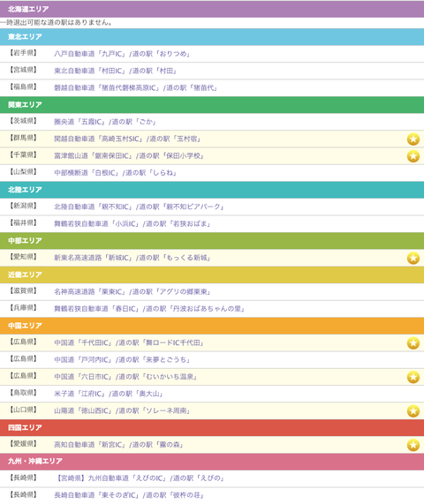Select the 近畿エリア header
This screenshot has height=504, width=424.
tap(212, 275)
